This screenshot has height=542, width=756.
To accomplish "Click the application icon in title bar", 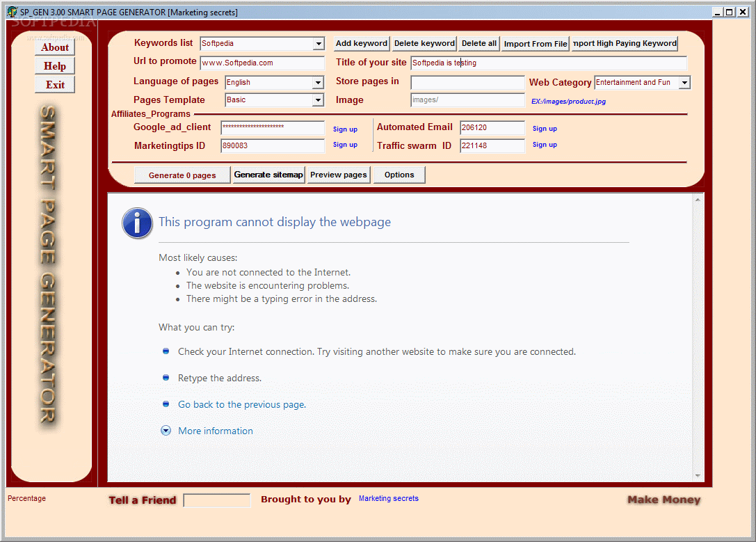I will tap(12, 12).
